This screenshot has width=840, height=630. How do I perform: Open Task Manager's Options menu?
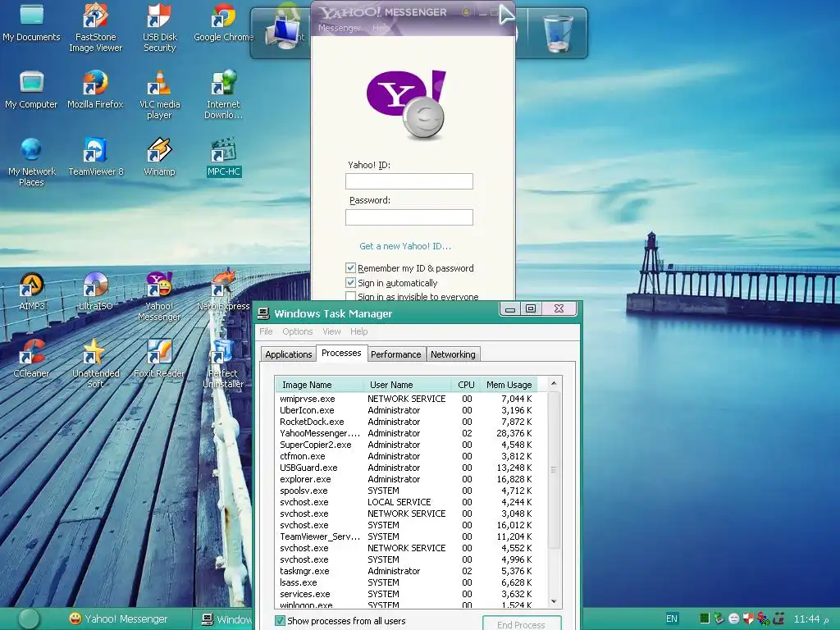tap(297, 331)
